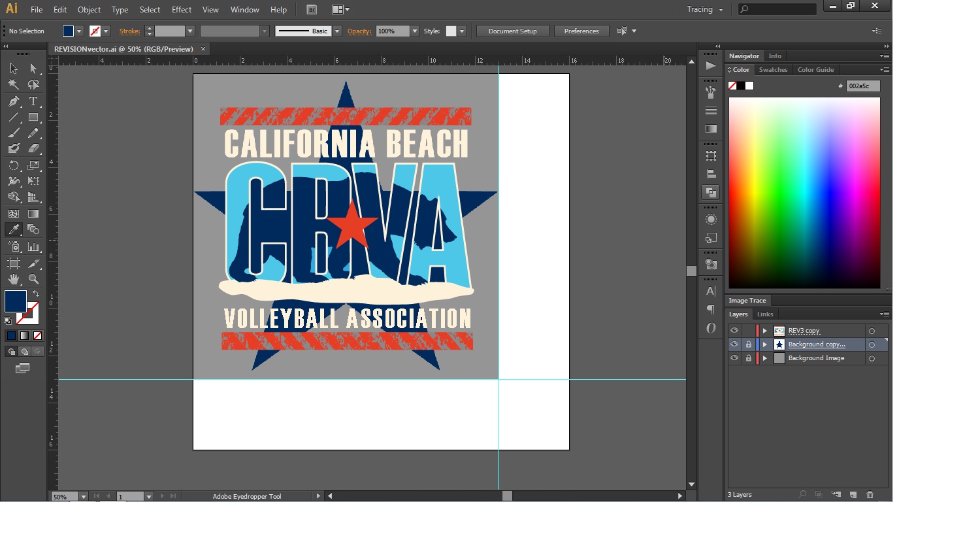Screen dimensions: 980x551
Task: Open the fill color dropdown in control bar
Action: click(x=79, y=31)
